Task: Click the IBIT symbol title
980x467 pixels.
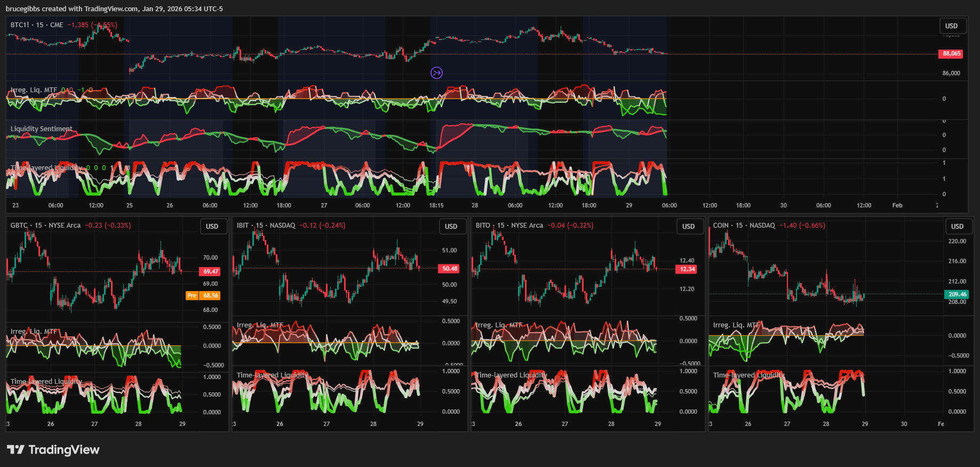Action: pyautogui.click(x=243, y=226)
